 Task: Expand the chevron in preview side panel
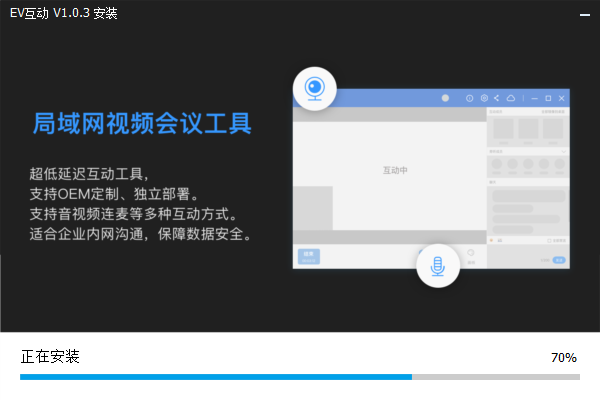(x=563, y=151)
